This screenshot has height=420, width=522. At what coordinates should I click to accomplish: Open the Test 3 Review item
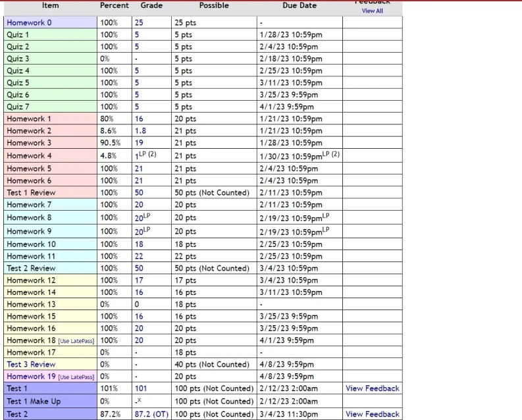coord(31,364)
